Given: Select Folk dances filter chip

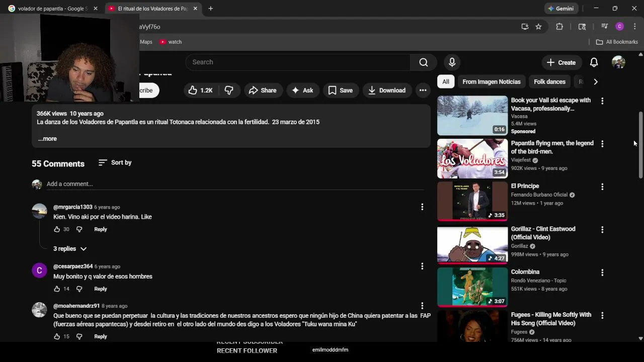Looking at the screenshot, I should [x=549, y=82].
